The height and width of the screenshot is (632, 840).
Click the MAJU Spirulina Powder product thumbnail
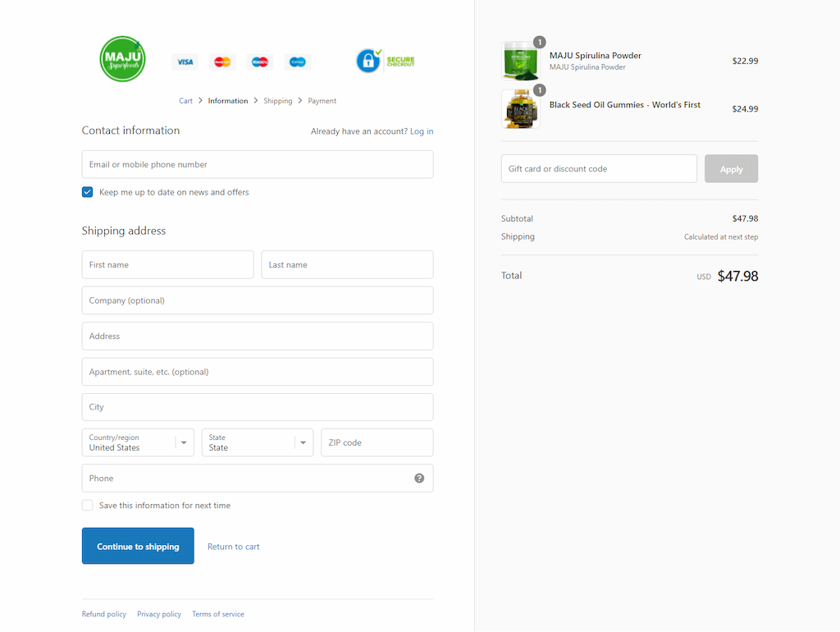tap(520, 61)
